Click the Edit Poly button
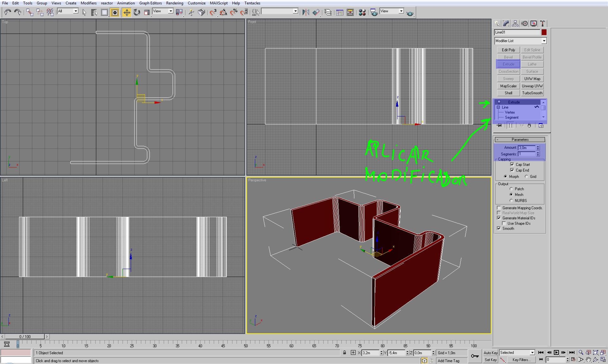 tap(508, 50)
